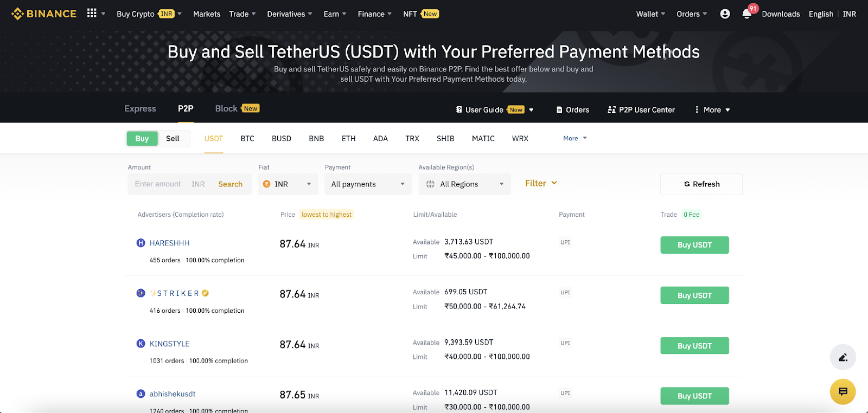Open the notifications bell icon

pos(747,14)
